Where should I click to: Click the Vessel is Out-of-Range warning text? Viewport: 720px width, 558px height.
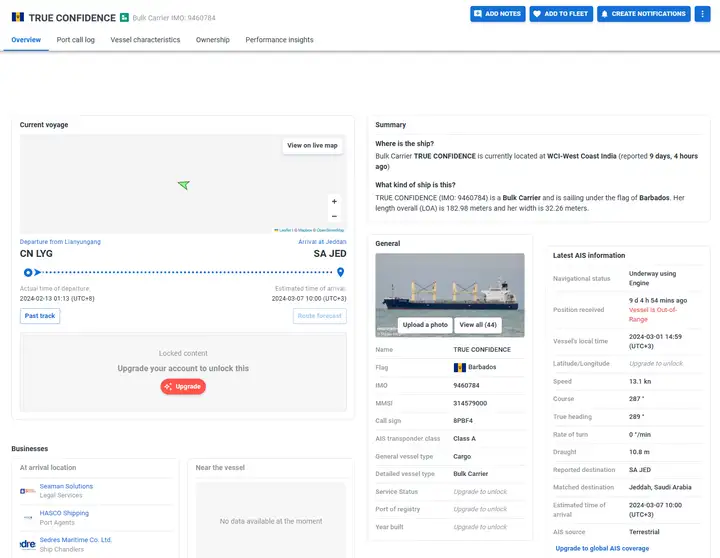click(653, 315)
